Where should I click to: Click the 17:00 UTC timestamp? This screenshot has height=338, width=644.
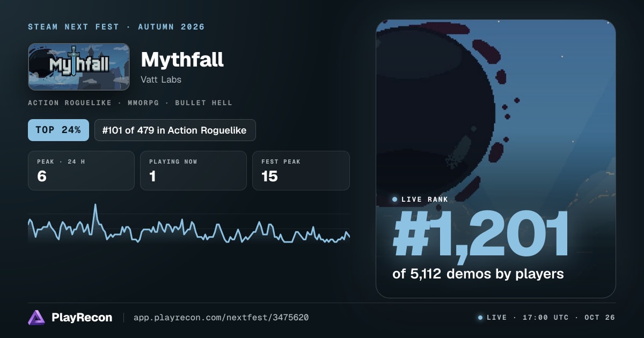(x=545, y=318)
